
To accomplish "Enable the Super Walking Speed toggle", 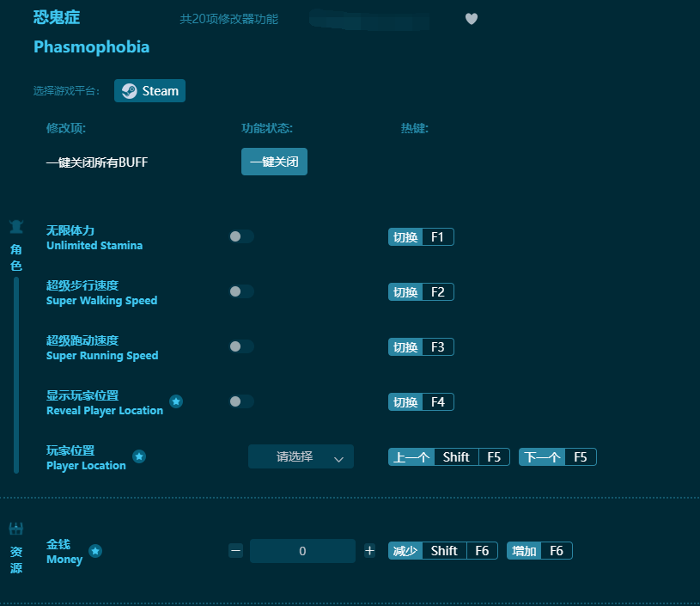I will 241,291.
